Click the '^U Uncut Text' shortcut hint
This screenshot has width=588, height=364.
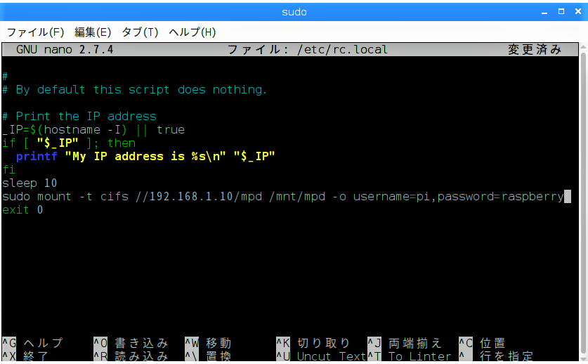tap(321, 356)
